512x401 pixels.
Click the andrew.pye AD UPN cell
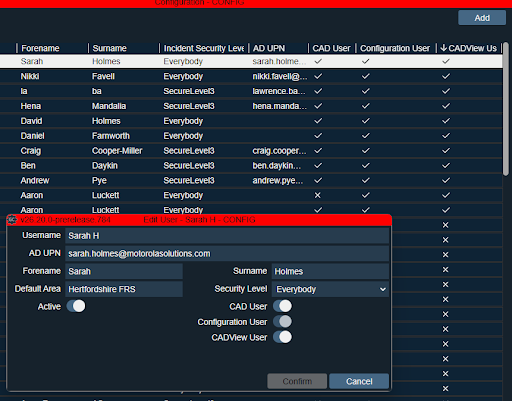(x=278, y=180)
